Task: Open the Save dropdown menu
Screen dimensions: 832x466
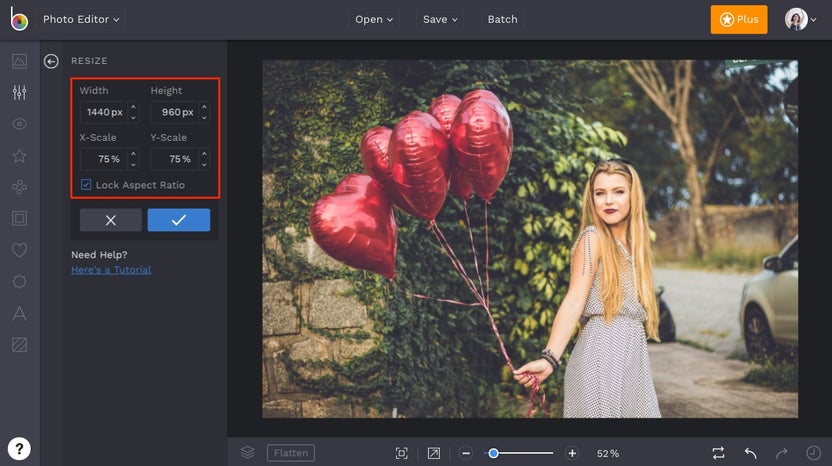Action: pyautogui.click(x=440, y=19)
